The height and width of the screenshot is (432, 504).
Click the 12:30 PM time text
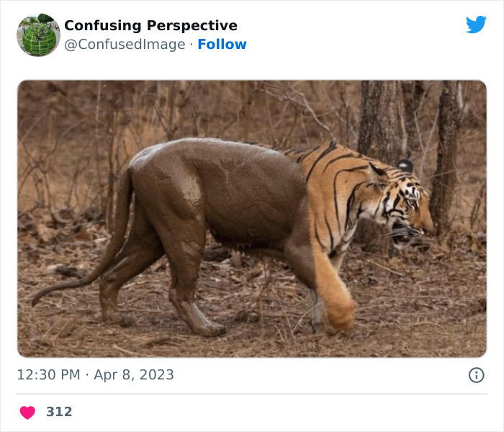[x=49, y=375]
